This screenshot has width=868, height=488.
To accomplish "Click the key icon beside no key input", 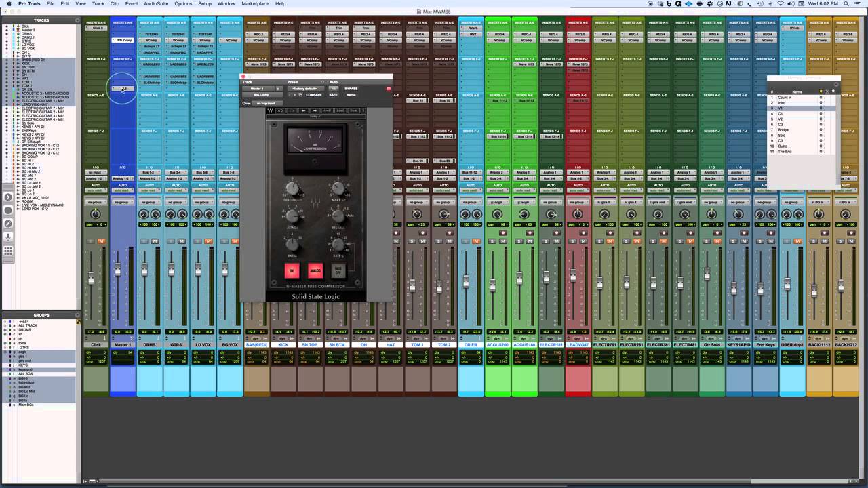I will [x=246, y=104].
